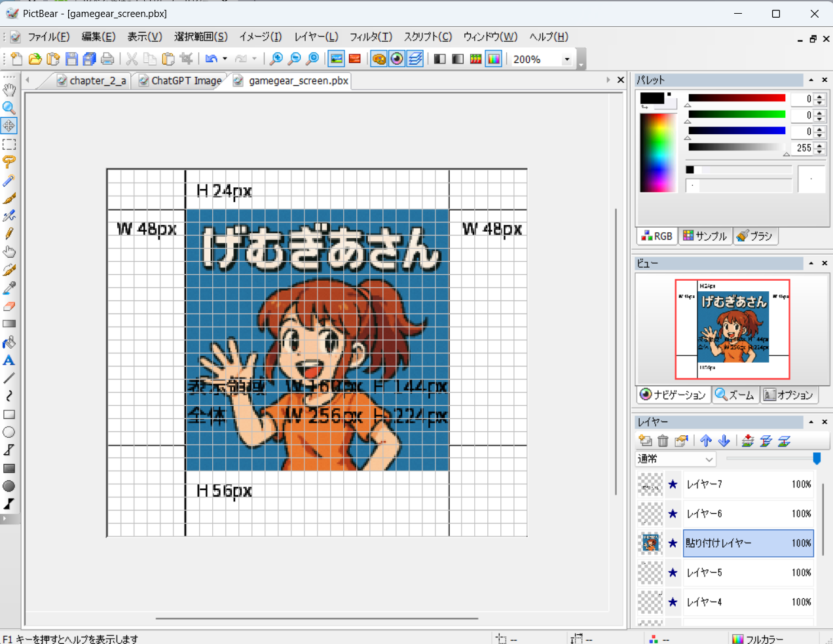Viewport: 833px width, 644px height.
Task: Select the filled Ellipse tool
Action: 9,486
